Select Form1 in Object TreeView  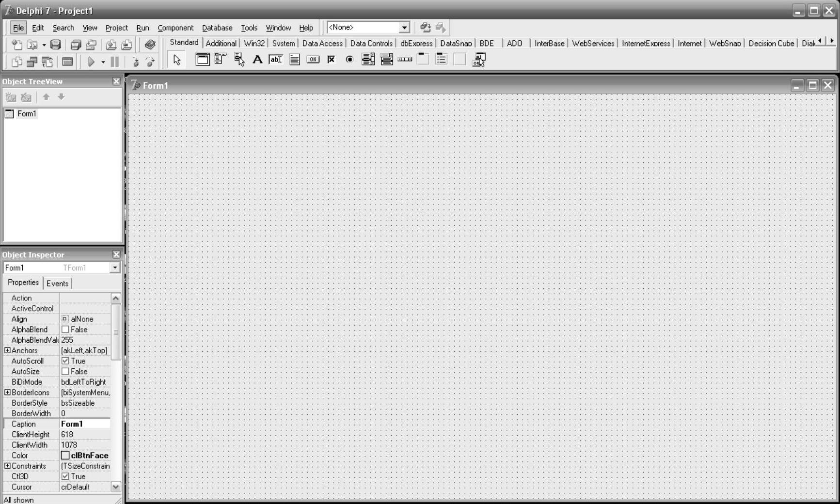[x=27, y=113]
